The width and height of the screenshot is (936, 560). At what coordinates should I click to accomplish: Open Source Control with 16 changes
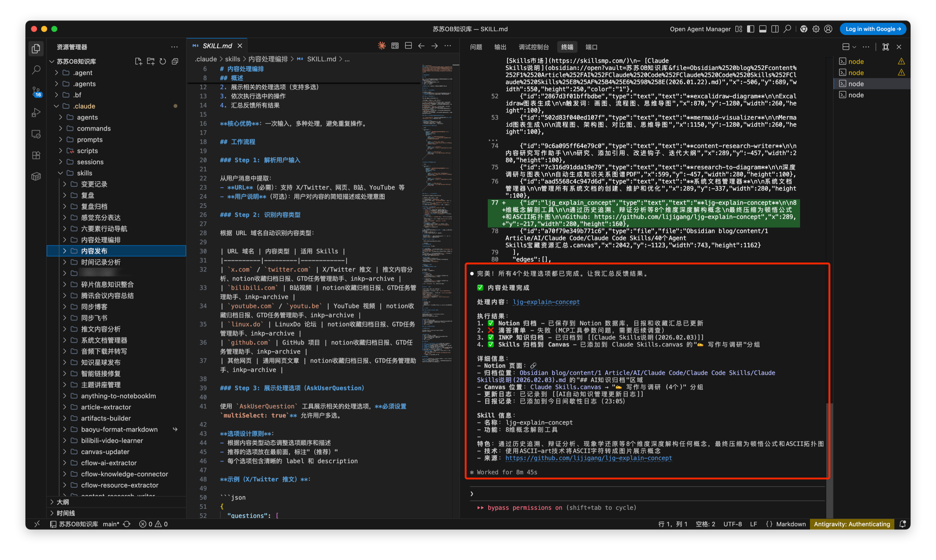click(36, 91)
